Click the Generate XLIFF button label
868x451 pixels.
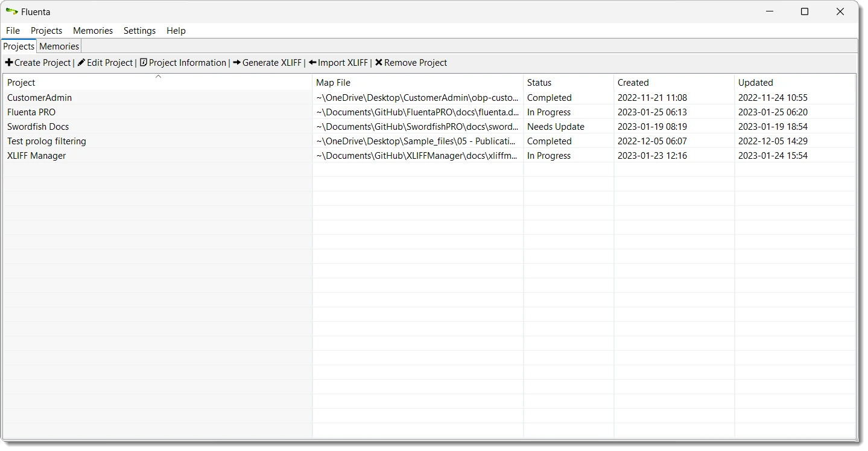click(x=272, y=63)
